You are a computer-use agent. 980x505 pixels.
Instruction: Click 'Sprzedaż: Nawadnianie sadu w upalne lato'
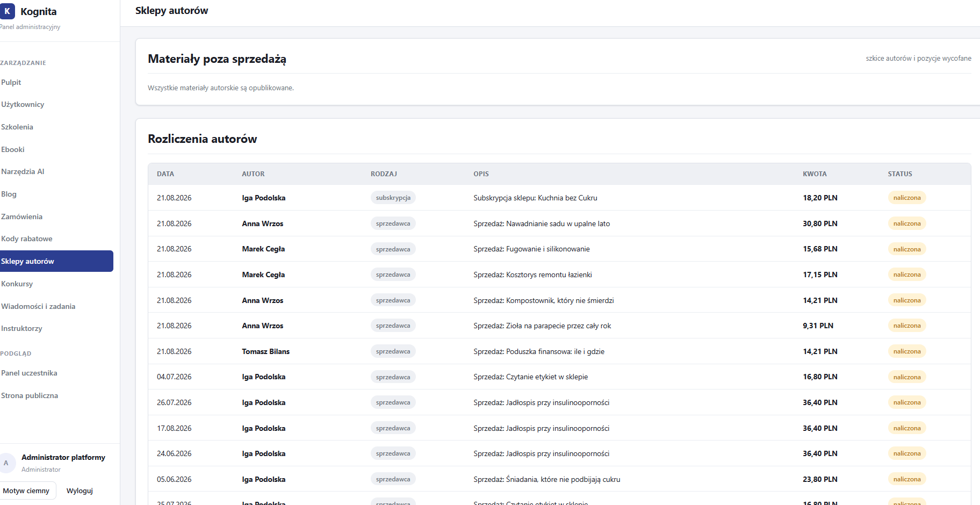coord(542,223)
